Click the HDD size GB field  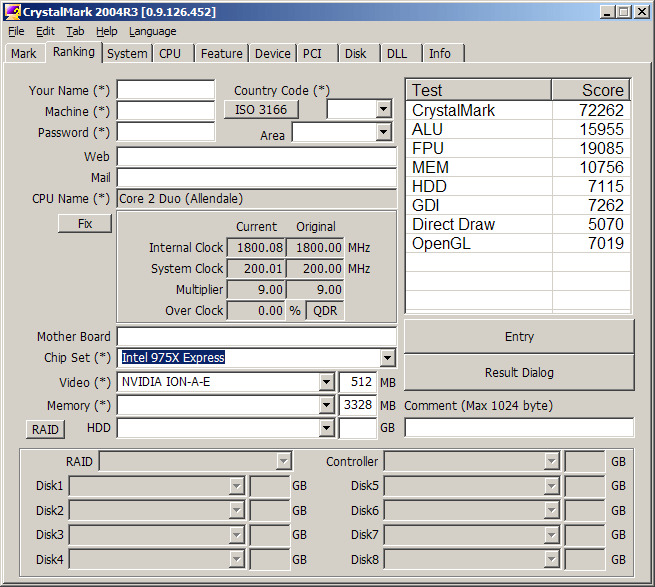(x=357, y=428)
